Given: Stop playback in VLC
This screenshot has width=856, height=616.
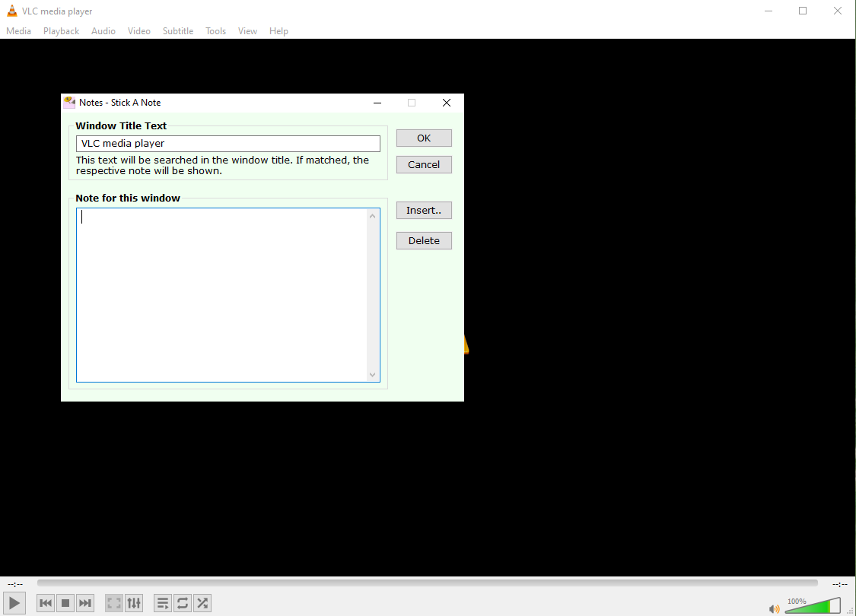Looking at the screenshot, I should click(65, 603).
